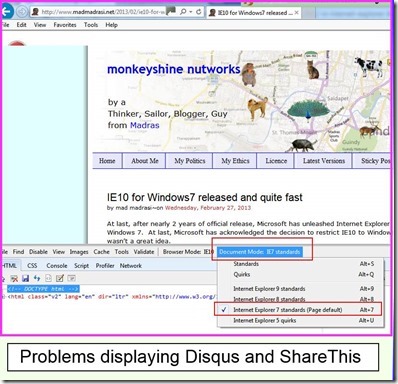The height and width of the screenshot is (384, 398).
Task: Choose 'Quirks' document mode from the dropdown
Action: coord(301,275)
